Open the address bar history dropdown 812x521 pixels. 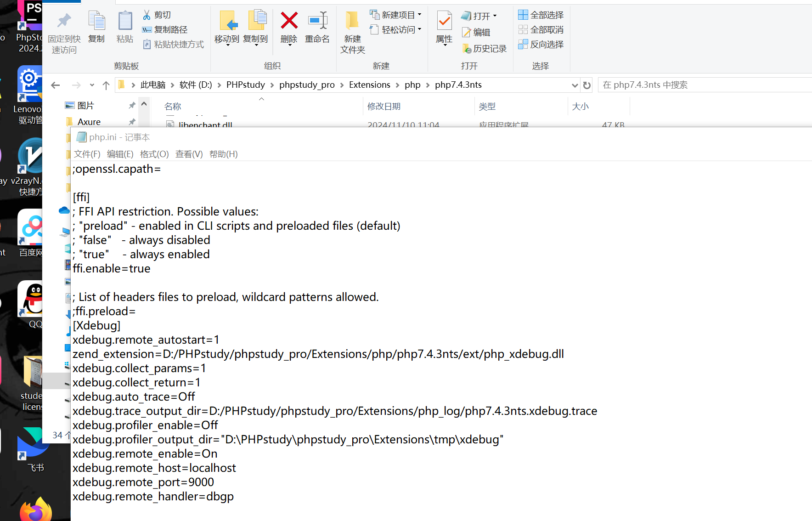coord(575,85)
